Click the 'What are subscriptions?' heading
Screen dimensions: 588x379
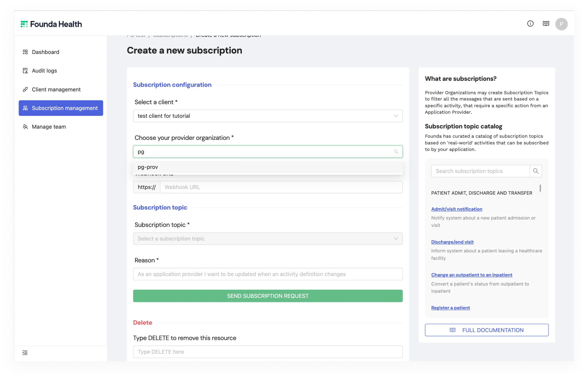pos(460,79)
